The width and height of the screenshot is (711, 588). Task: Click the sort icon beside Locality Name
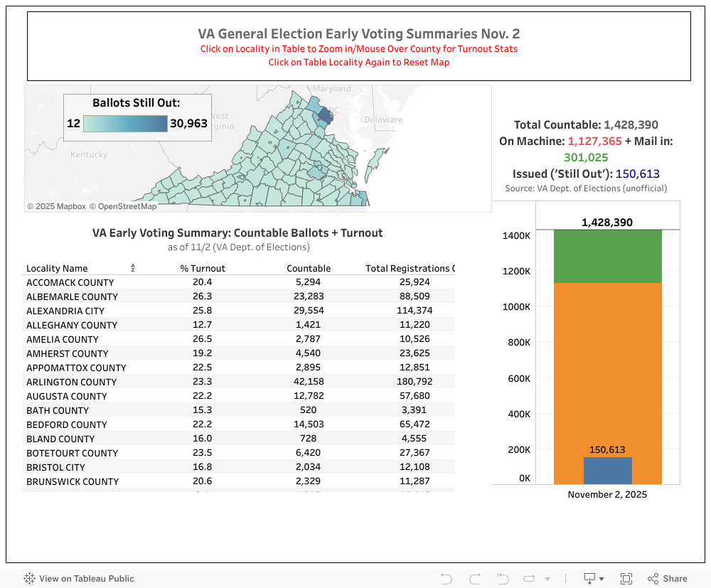[132, 266]
